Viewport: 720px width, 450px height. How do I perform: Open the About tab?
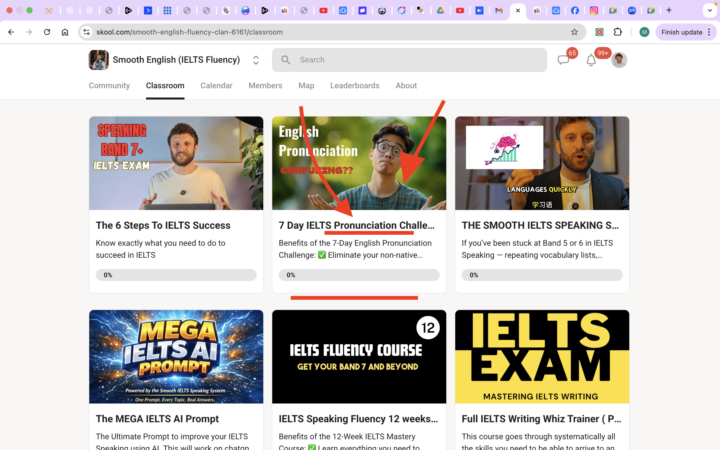coord(406,85)
